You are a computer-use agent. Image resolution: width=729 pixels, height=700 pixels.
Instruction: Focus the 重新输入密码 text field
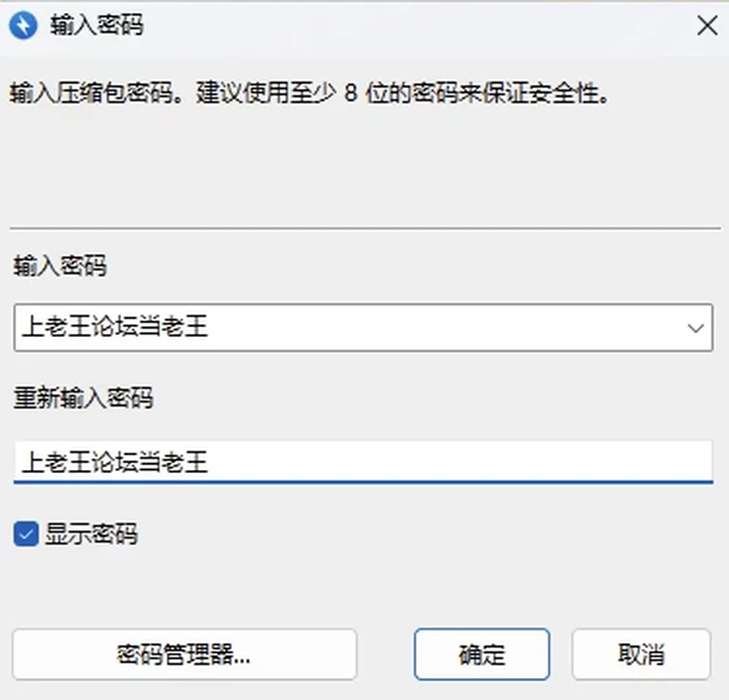(x=363, y=462)
